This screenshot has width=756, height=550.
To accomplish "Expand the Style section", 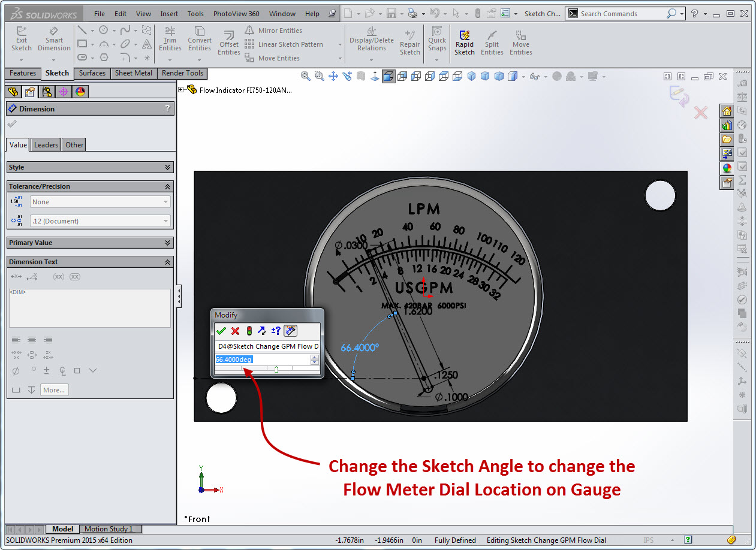I will click(x=90, y=167).
